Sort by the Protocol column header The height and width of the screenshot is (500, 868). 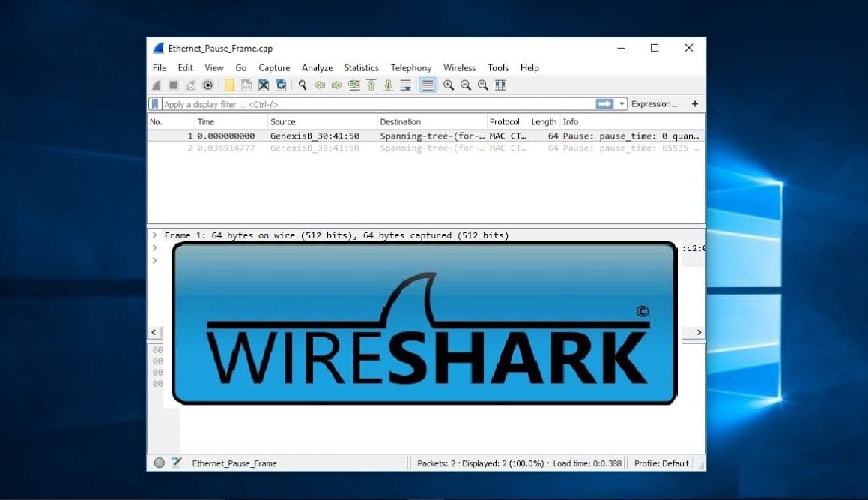click(507, 121)
